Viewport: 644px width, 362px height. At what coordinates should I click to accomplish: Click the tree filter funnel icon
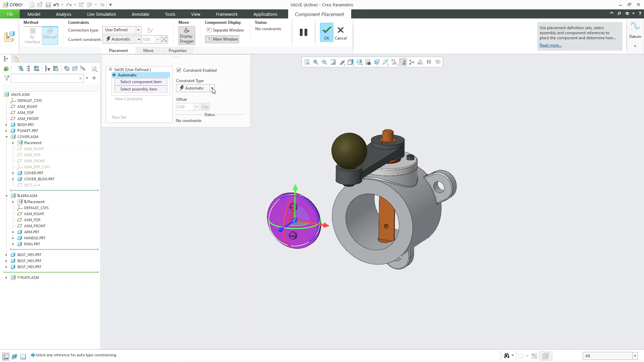point(6,78)
